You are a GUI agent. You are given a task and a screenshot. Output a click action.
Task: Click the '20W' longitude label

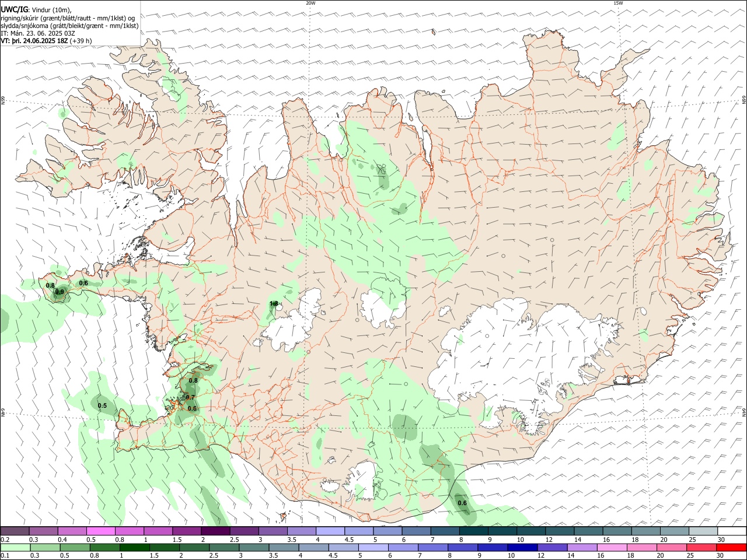point(310,3)
